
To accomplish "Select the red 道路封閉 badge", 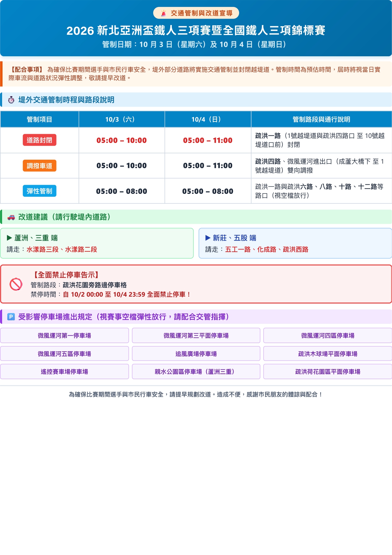I will [x=39, y=140].
